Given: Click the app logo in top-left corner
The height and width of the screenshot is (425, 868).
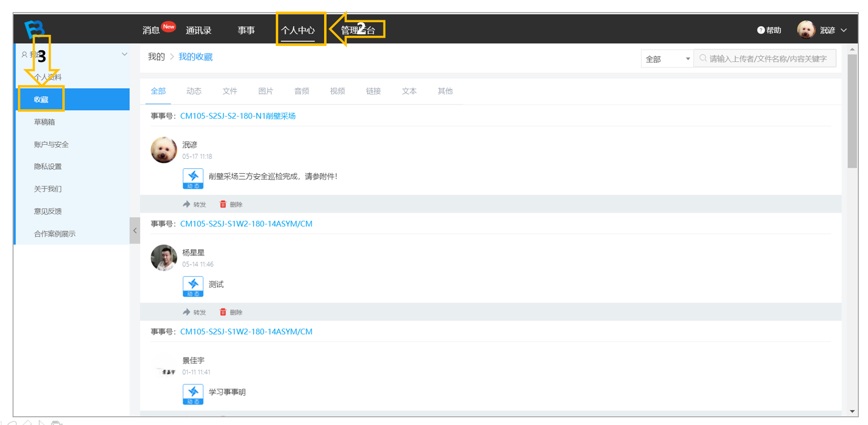Looking at the screenshot, I should pyautogui.click(x=35, y=29).
